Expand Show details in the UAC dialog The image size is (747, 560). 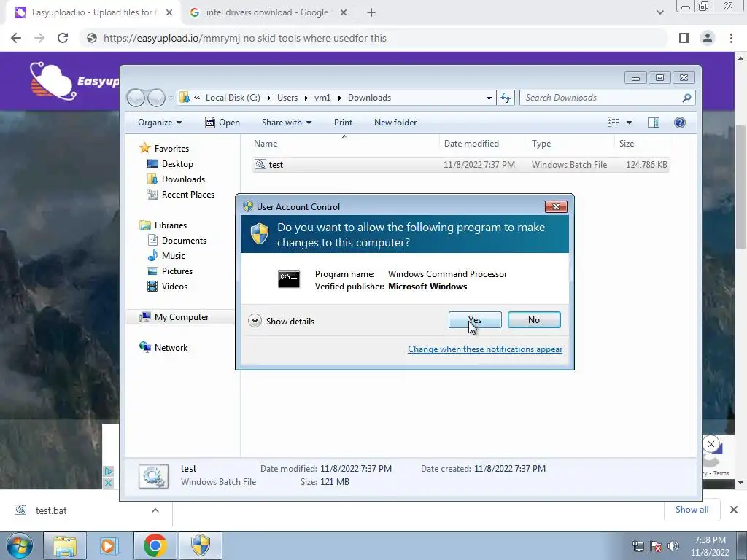point(281,321)
